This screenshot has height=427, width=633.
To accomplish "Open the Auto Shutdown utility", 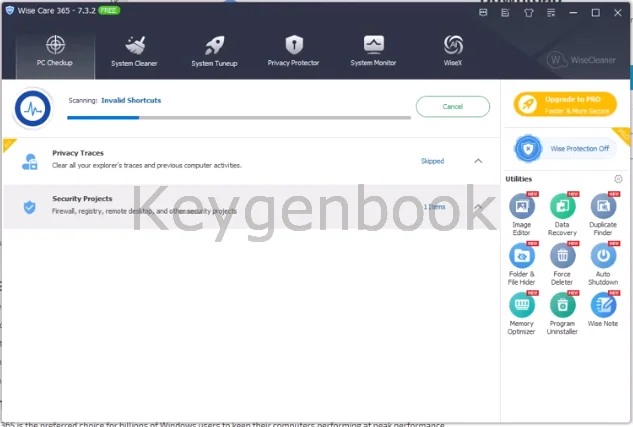I will (x=603, y=258).
